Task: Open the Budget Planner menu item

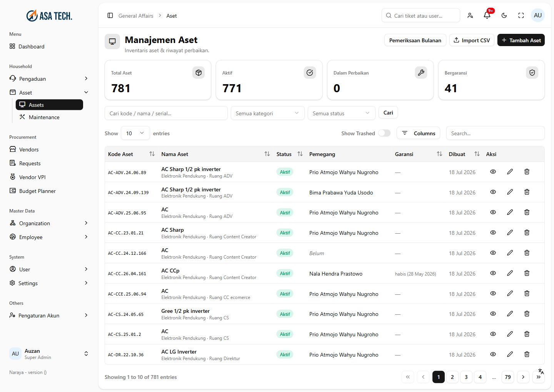Action: [x=37, y=191]
